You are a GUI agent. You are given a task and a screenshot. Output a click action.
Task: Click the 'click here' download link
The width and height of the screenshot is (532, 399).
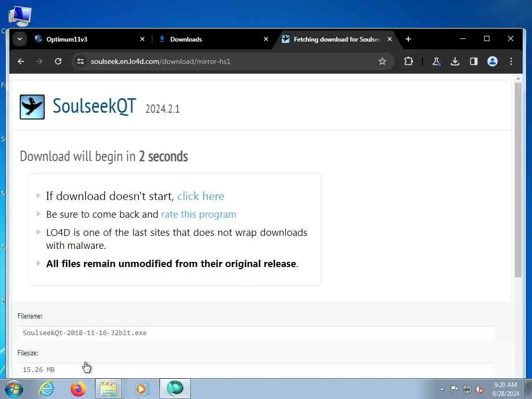201,196
